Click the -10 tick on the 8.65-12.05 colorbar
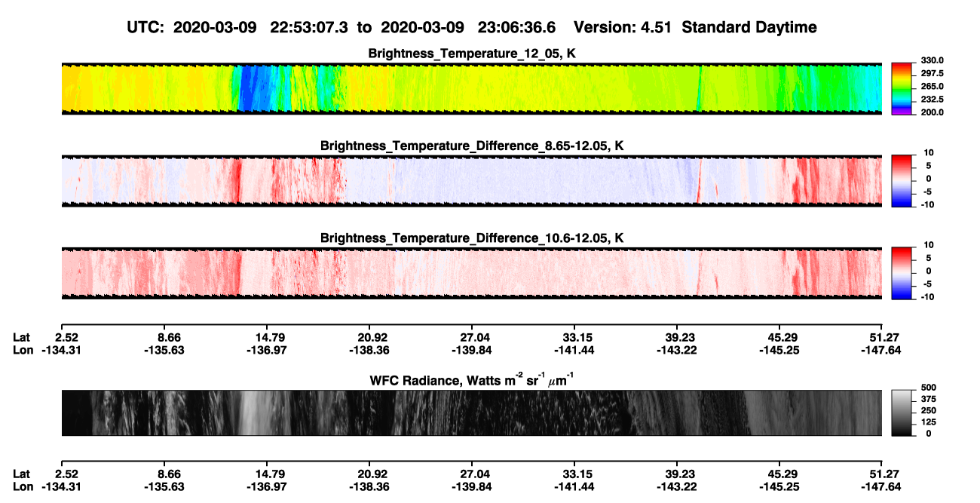This screenshot has width=980, height=503. pyautogui.click(x=927, y=204)
